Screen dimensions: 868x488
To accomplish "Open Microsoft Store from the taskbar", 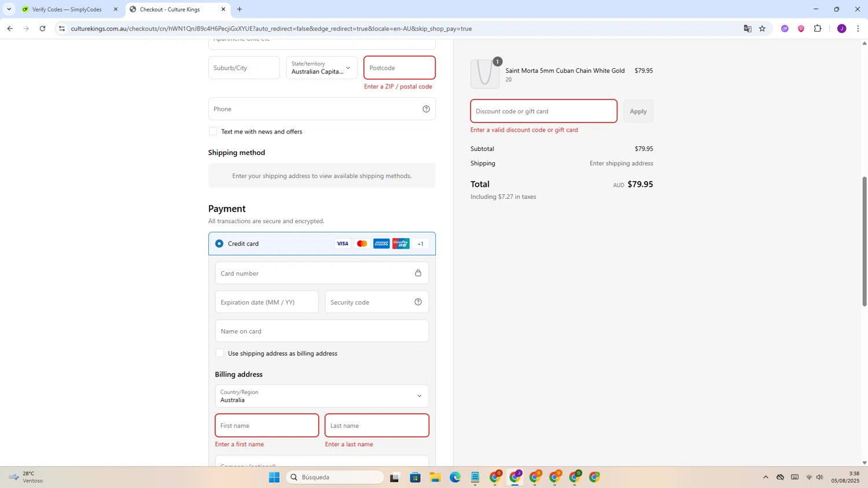I will (415, 478).
